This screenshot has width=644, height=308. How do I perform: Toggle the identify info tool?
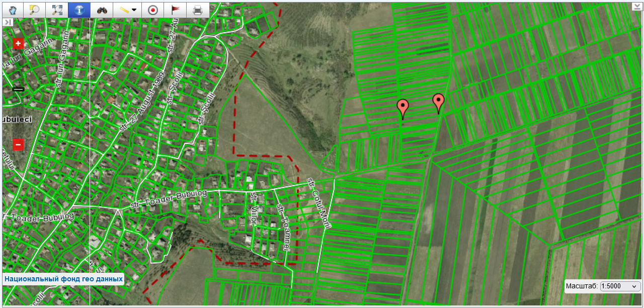pyautogui.click(x=79, y=10)
